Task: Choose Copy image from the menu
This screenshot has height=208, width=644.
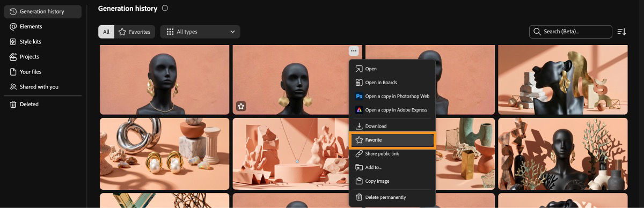Action: (392, 181)
